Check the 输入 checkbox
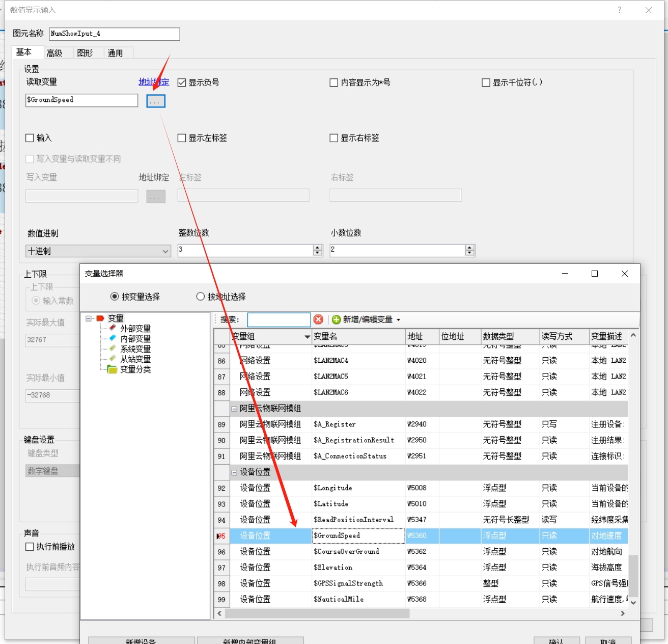This screenshot has width=668, height=644. pos(30,138)
